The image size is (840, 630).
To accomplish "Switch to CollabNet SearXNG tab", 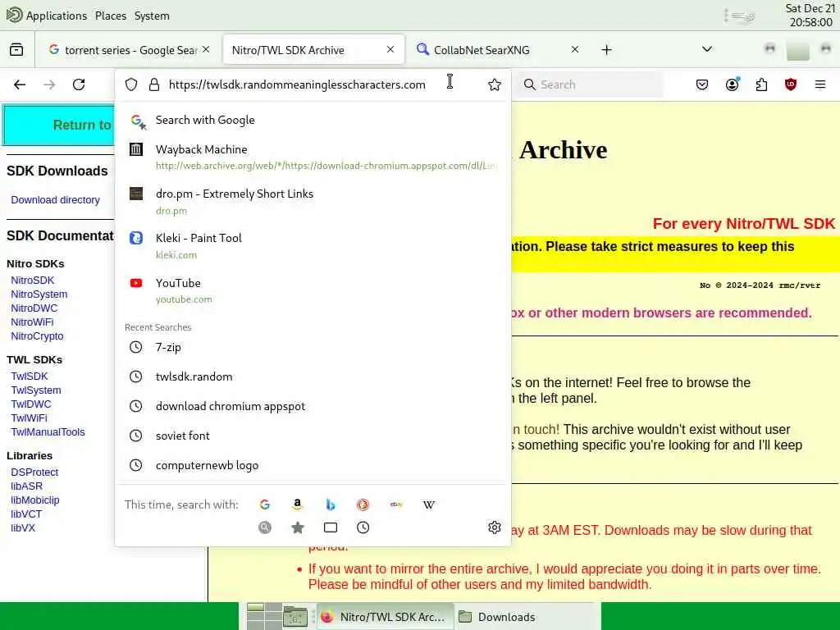I will pos(498,50).
